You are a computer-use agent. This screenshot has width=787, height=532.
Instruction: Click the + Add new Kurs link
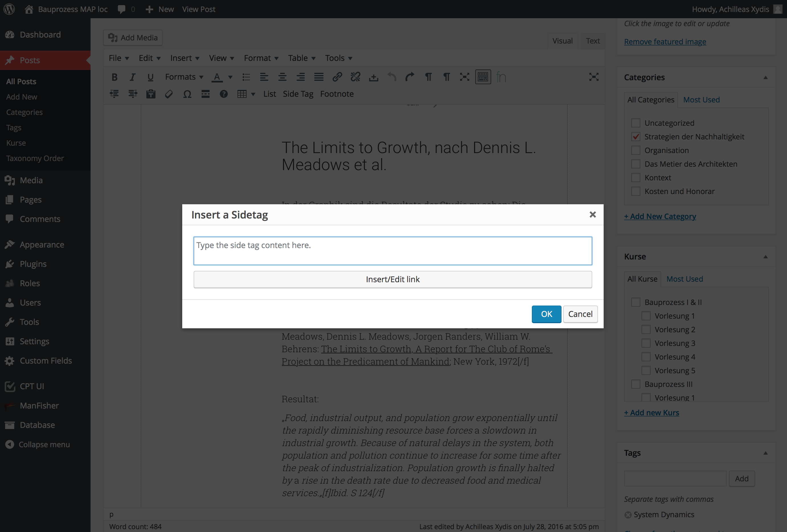coord(651,413)
